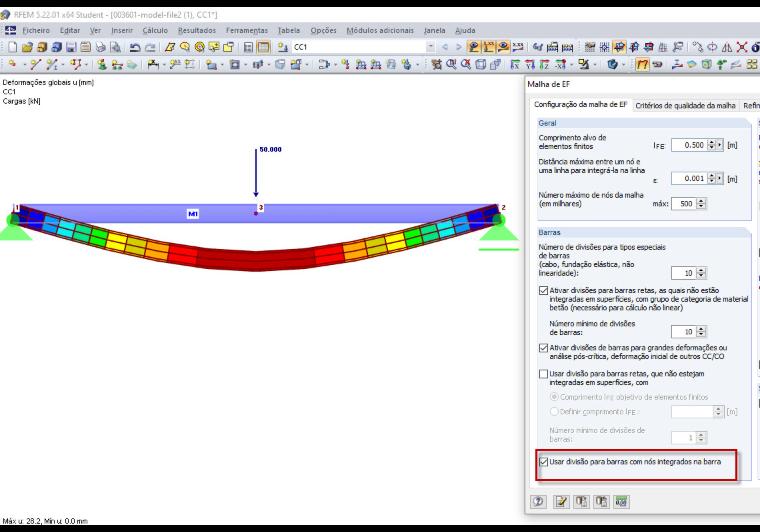
Task: Open the Módulos adicionais menu
Action: click(380, 31)
